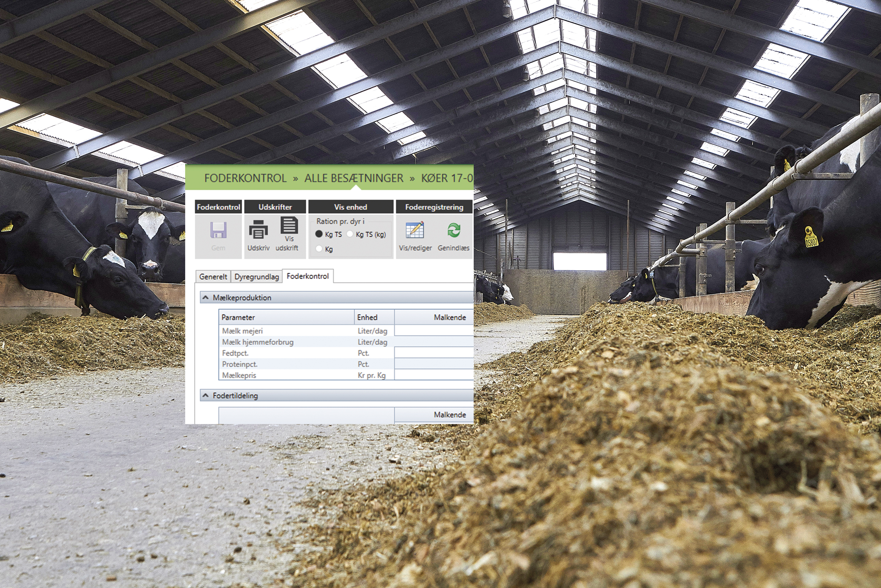Select the Kg TS radio button

click(319, 234)
